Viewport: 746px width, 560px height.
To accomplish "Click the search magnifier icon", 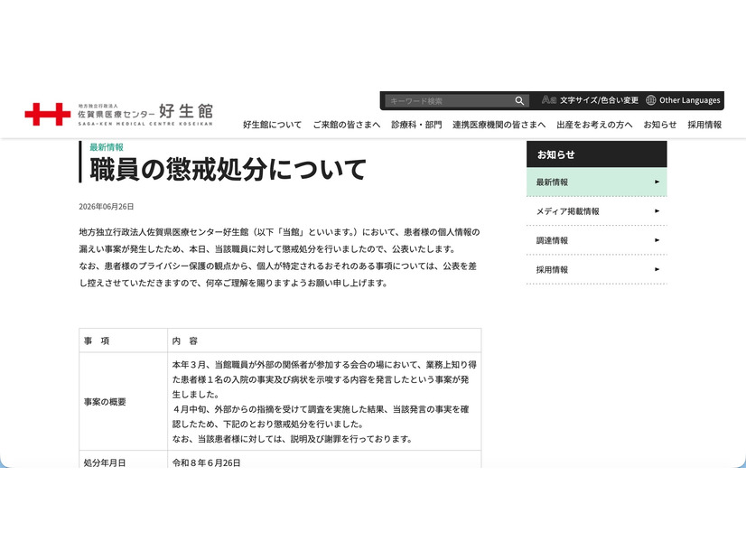I will point(519,101).
